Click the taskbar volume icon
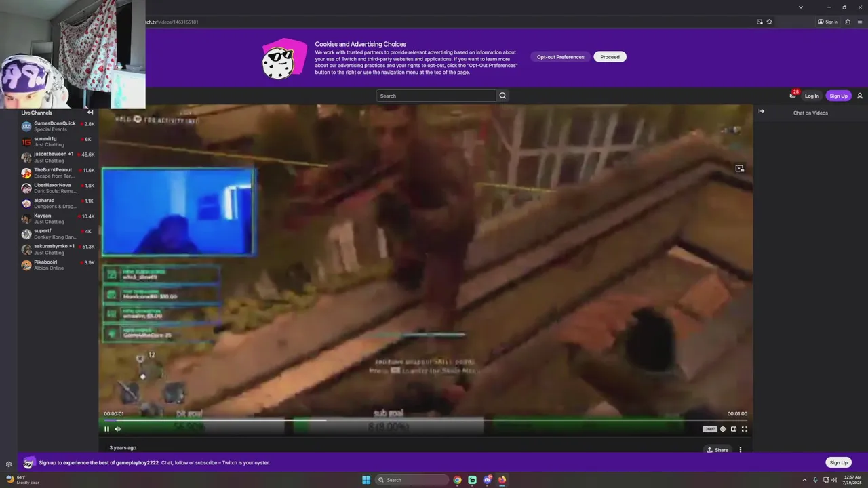The image size is (868, 488). pyautogui.click(x=835, y=480)
